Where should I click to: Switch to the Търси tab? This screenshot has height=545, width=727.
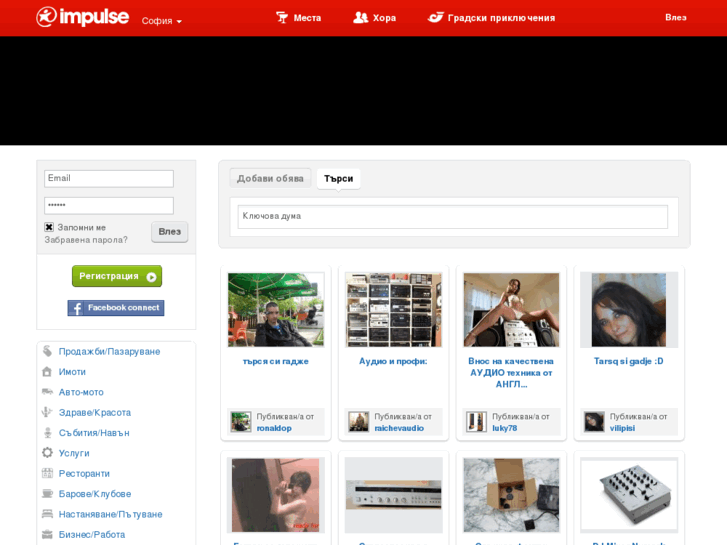338,179
